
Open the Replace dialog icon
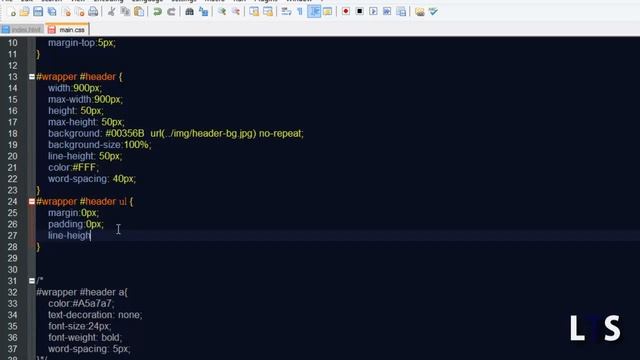click(203, 12)
